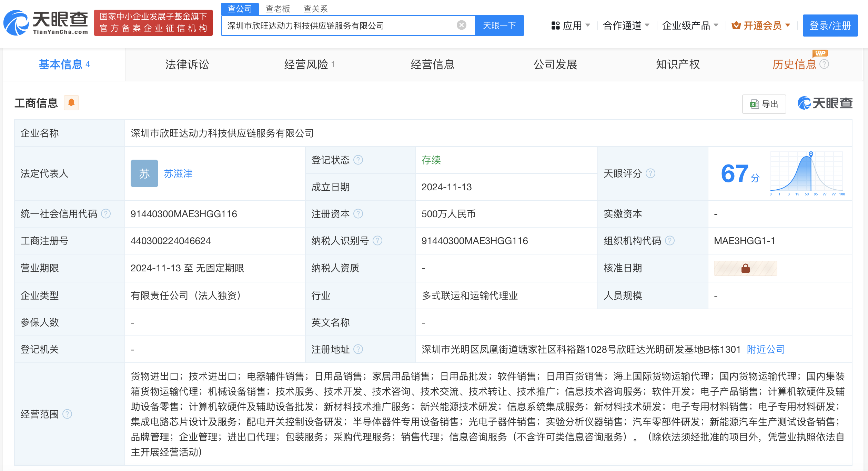Click the 2024-11-13 至 无固定期限 business term
Viewport: 868px width, 471px height.
188,268
